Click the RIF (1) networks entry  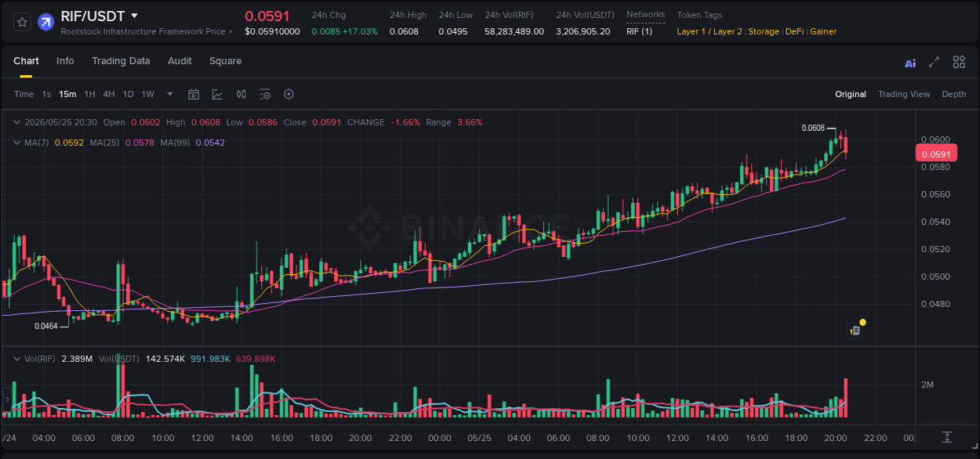[x=639, y=31]
